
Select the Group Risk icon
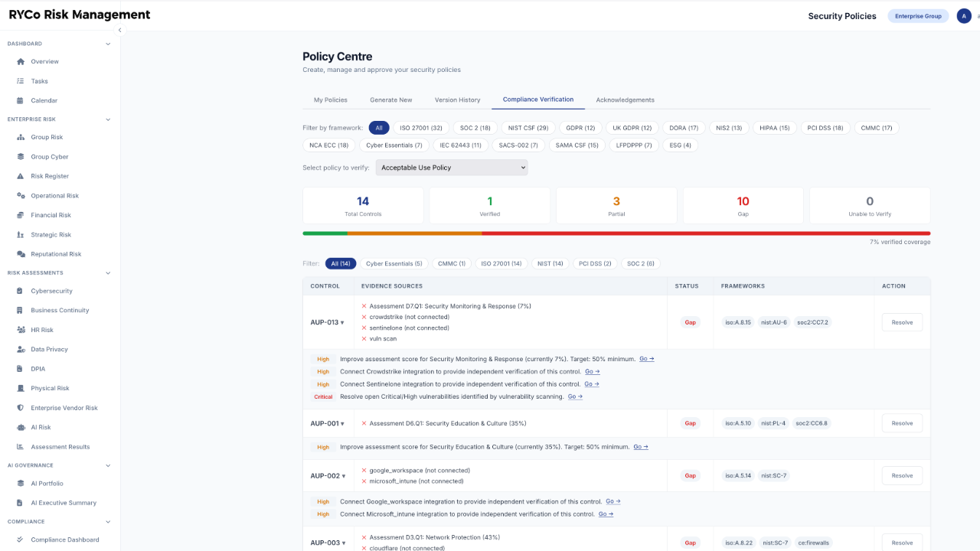click(21, 137)
